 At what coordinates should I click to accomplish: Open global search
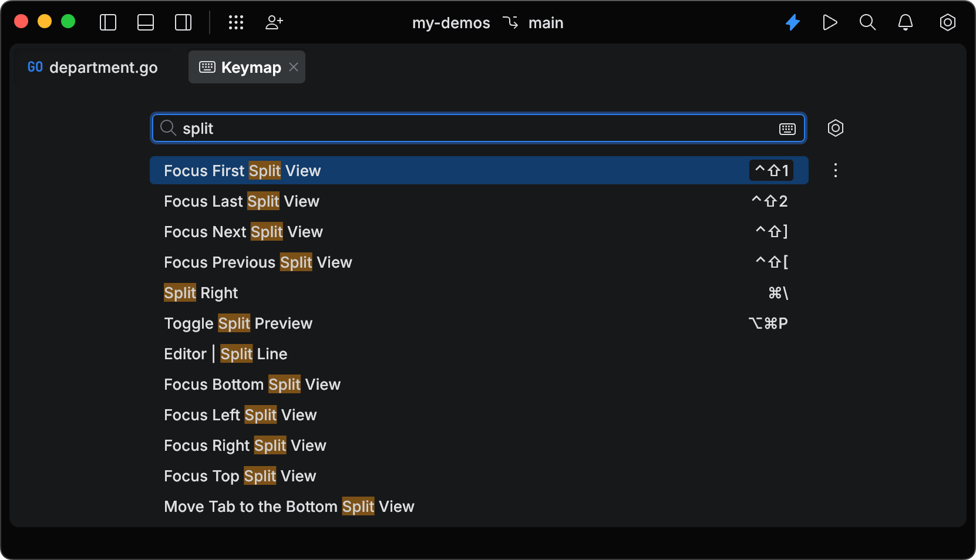[867, 22]
